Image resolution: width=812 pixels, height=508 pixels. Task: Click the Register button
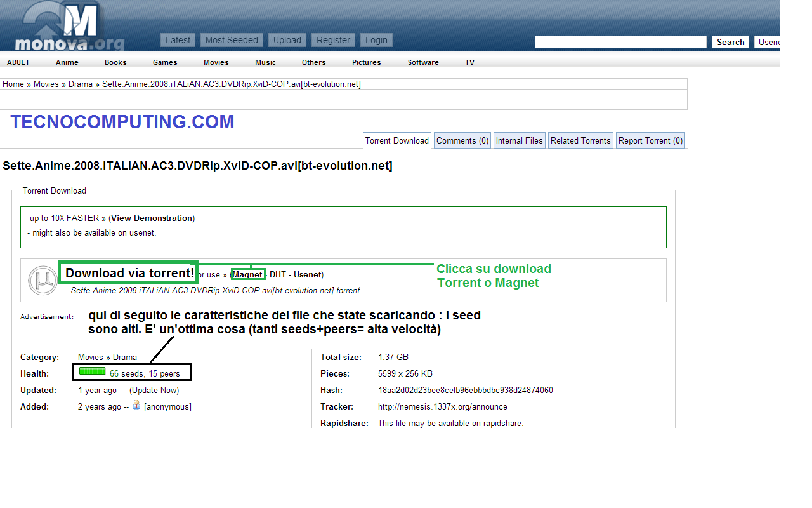(333, 40)
